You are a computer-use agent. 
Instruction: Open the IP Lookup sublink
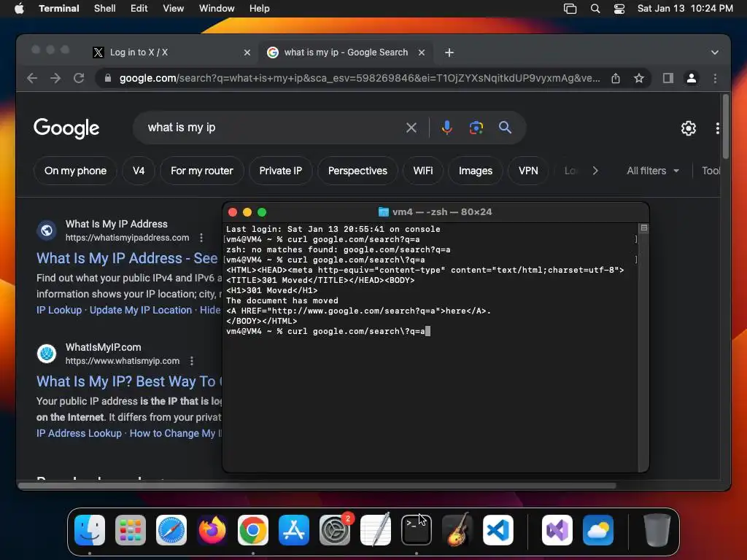click(59, 310)
